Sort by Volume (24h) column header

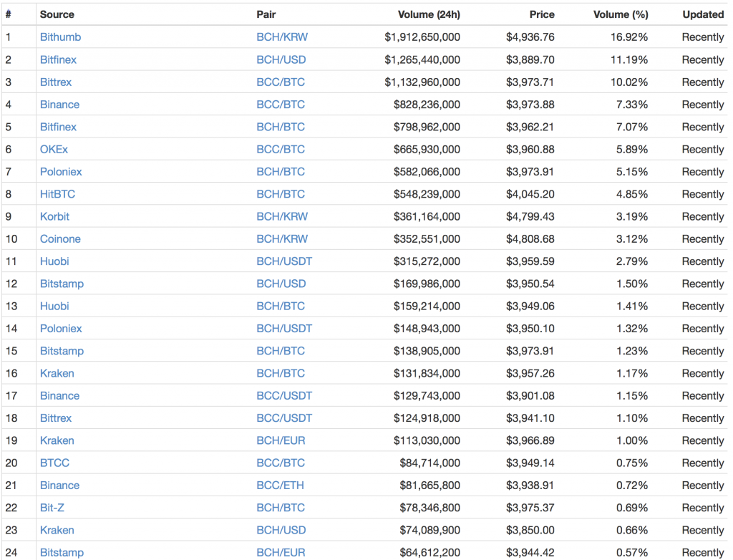coord(429,14)
